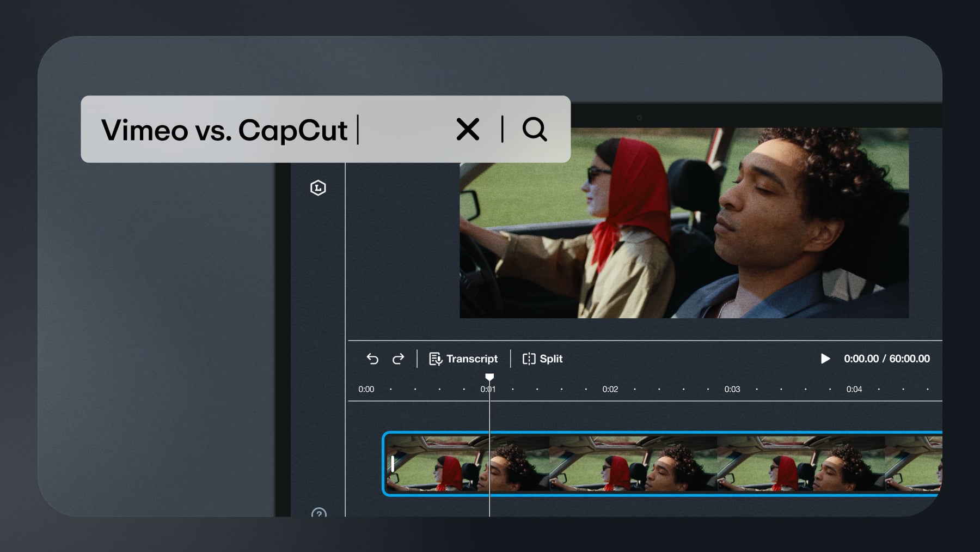Jump to 0:00 on the timeline ruler
This screenshot has width=980, height=552.
(x=366, y=389)
